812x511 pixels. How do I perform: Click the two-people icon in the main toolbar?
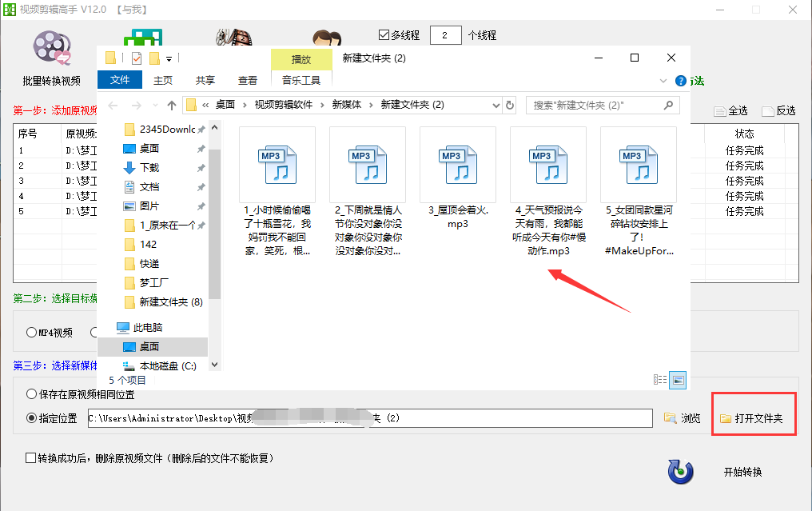point(327,38)
